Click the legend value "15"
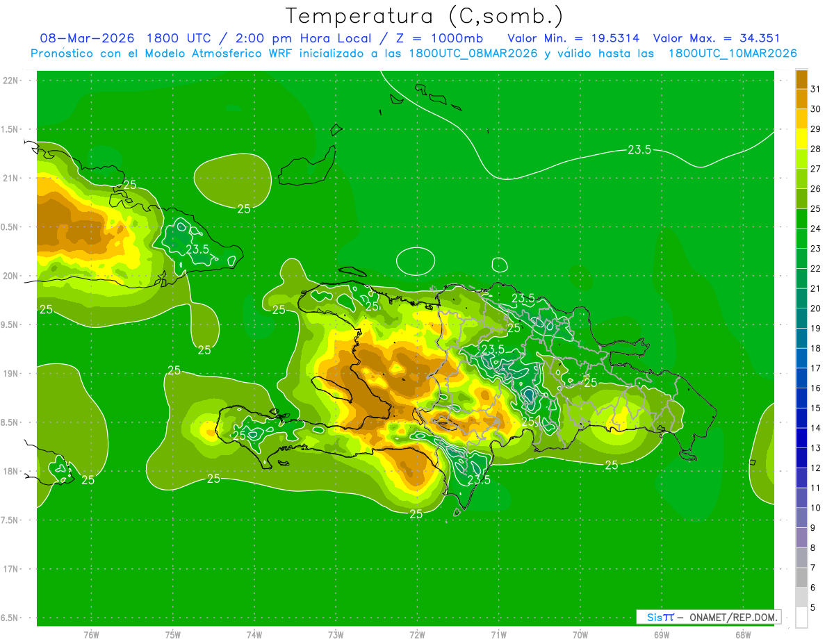Viewport: 834px width, 644px height. 815,408
